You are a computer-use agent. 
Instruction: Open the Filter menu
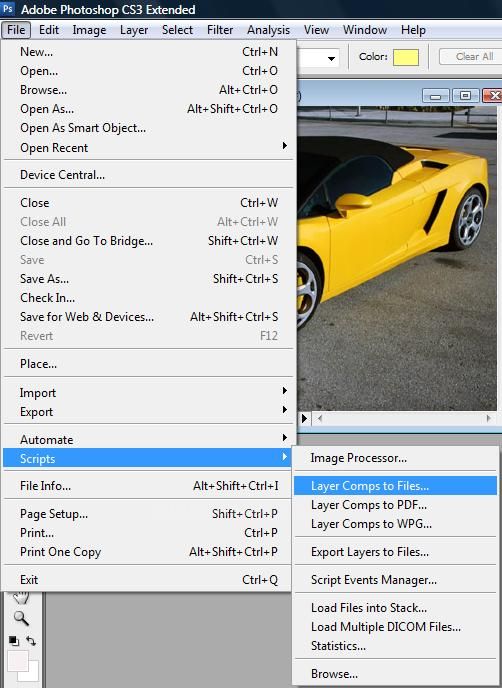220,30
